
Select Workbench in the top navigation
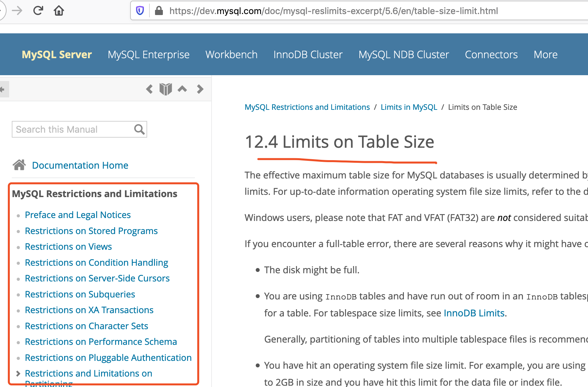232,54
